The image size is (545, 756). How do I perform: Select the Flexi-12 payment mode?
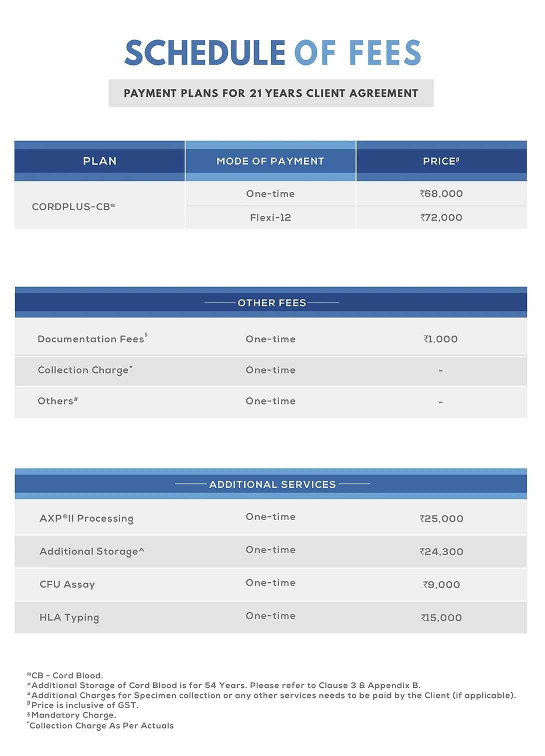[x=270, y=217]
